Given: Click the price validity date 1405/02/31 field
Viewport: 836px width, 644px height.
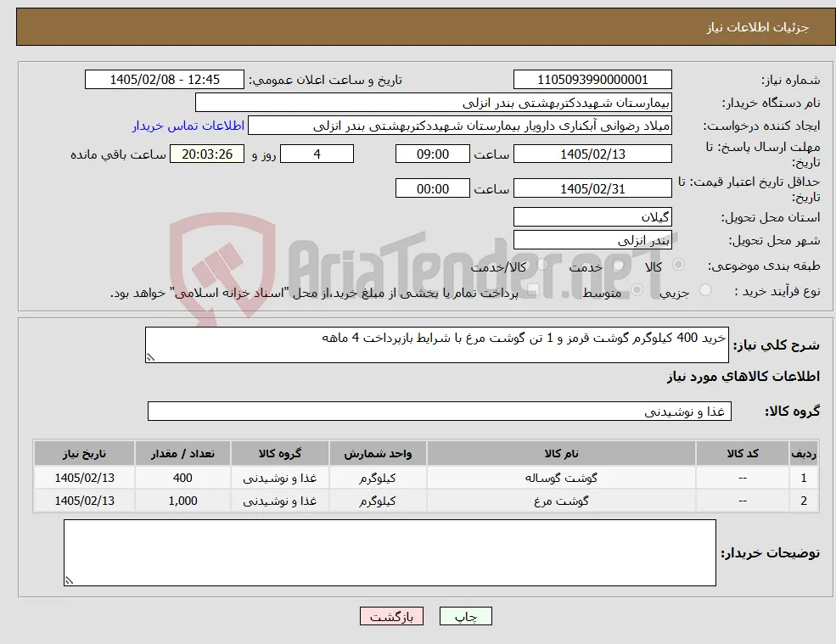Looking at the screenshot, I should [x=592, y=188].
